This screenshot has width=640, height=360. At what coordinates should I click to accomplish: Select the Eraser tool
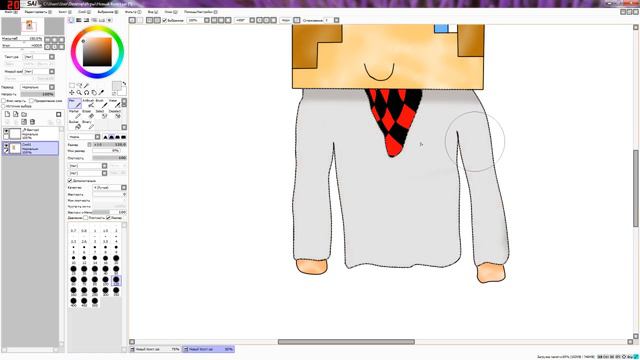(x=88, y=114)
